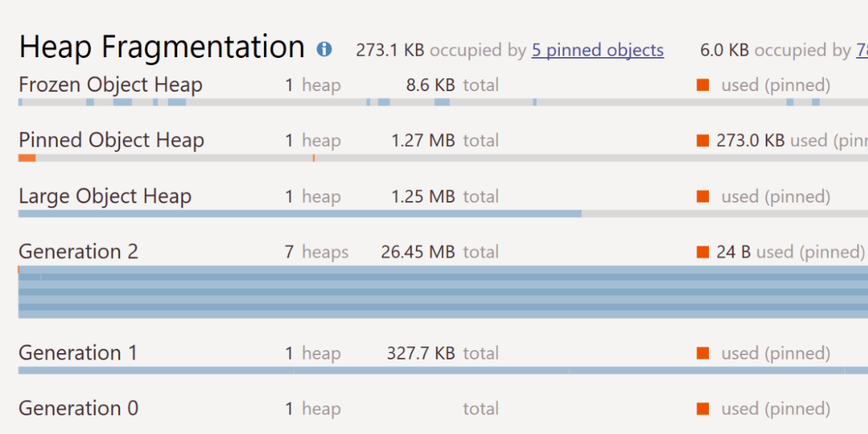The width and height of the screenshot is (868, 434).
Task: Open the 5 pinned objects link
Action: [597, 51]
